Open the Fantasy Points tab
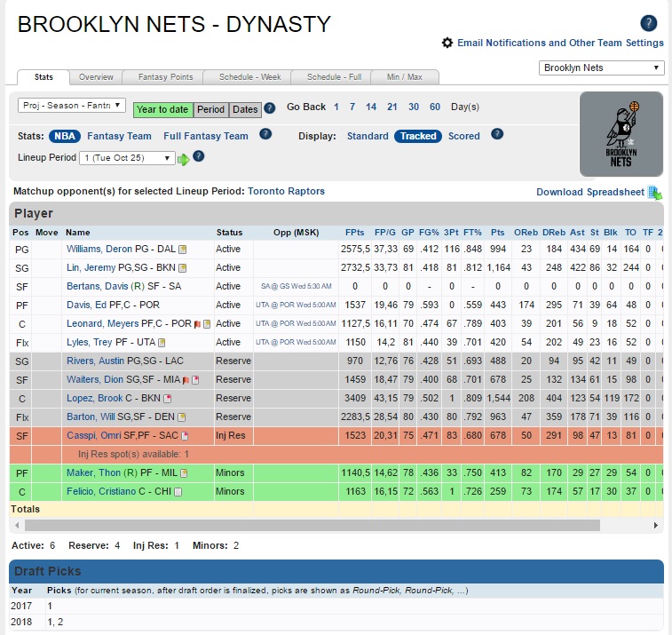This screenshot has height=635, width=672. [165, 77]
